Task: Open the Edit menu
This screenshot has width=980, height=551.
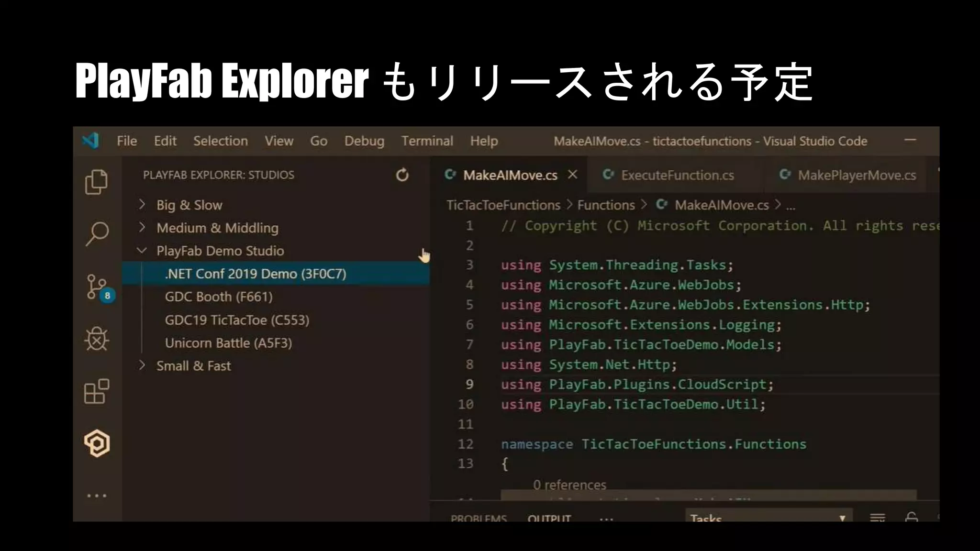Action: 165,141
